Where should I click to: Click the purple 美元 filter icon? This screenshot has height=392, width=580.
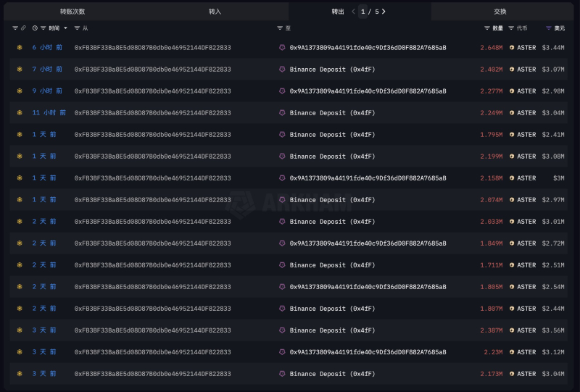[548, 28]
